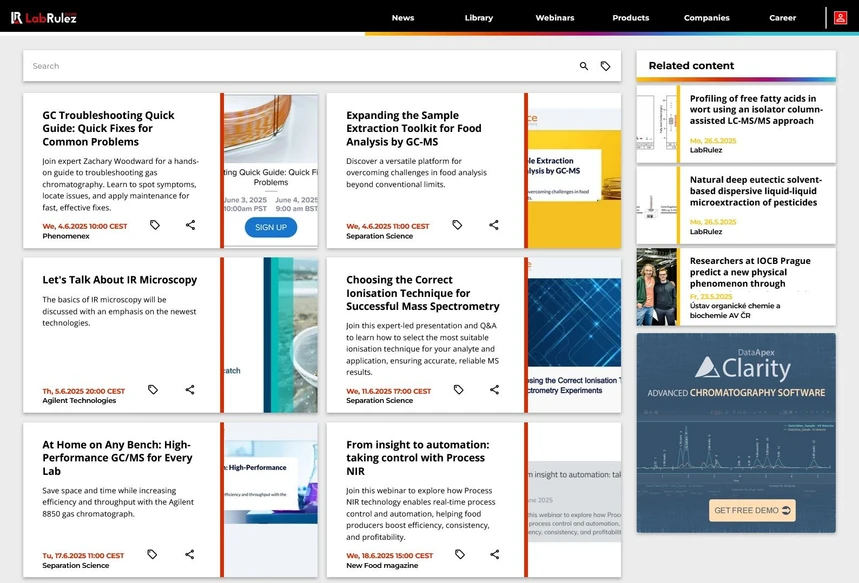Click New Food magazine company name

382,565
